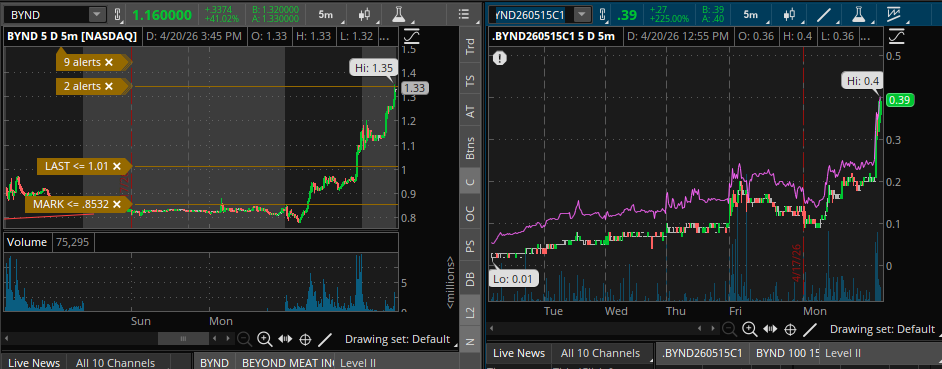Click the left chart price-axis scaling icon

tap(413, 37)
